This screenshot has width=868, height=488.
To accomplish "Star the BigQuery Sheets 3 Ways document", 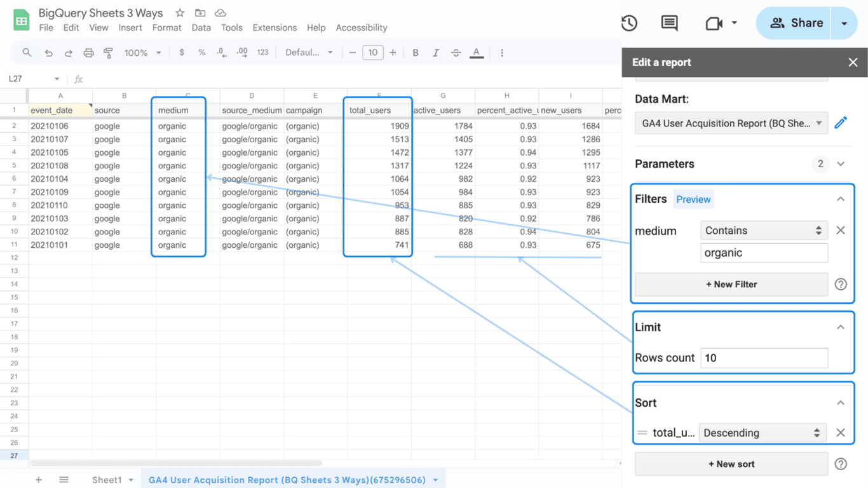I will point(180,13).
